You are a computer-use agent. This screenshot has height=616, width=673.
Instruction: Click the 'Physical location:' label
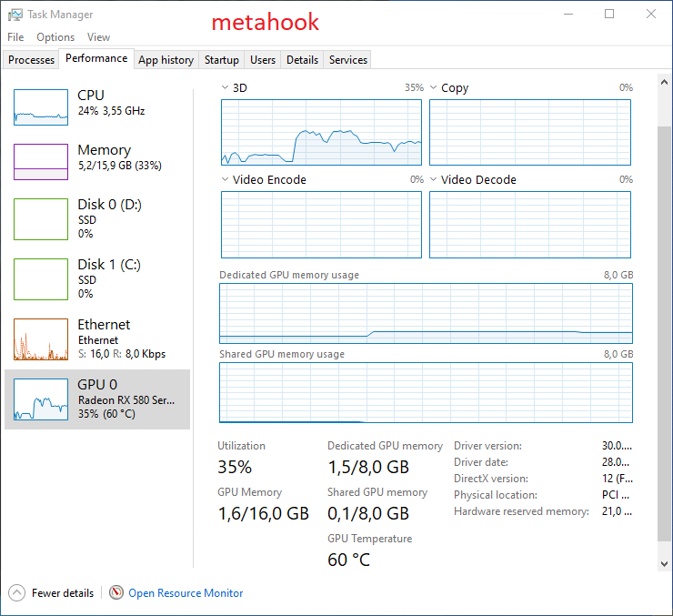click(496, 495)
